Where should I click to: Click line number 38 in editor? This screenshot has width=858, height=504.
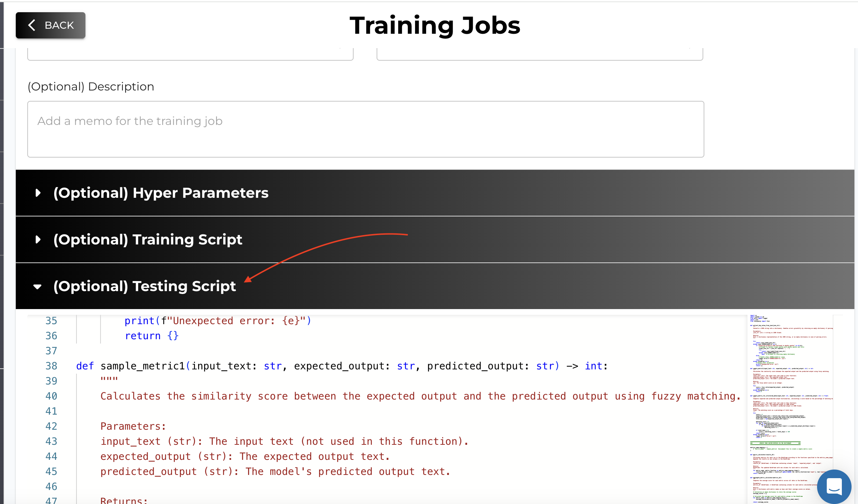[51, 366]
